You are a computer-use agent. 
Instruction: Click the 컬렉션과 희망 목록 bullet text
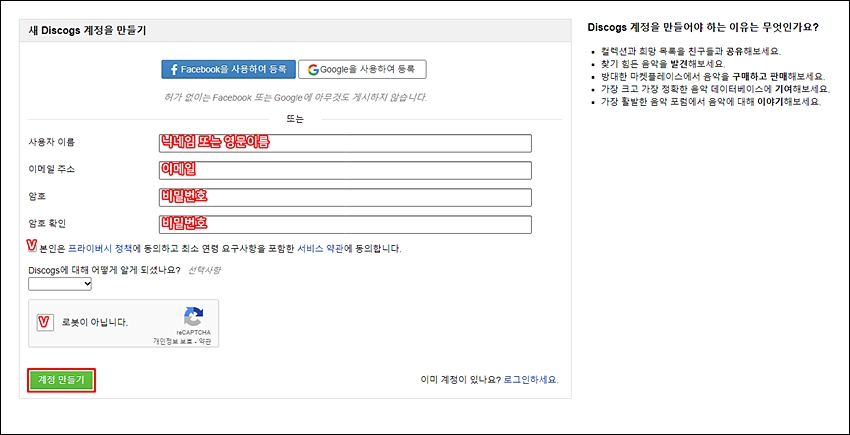coord(690,52)
